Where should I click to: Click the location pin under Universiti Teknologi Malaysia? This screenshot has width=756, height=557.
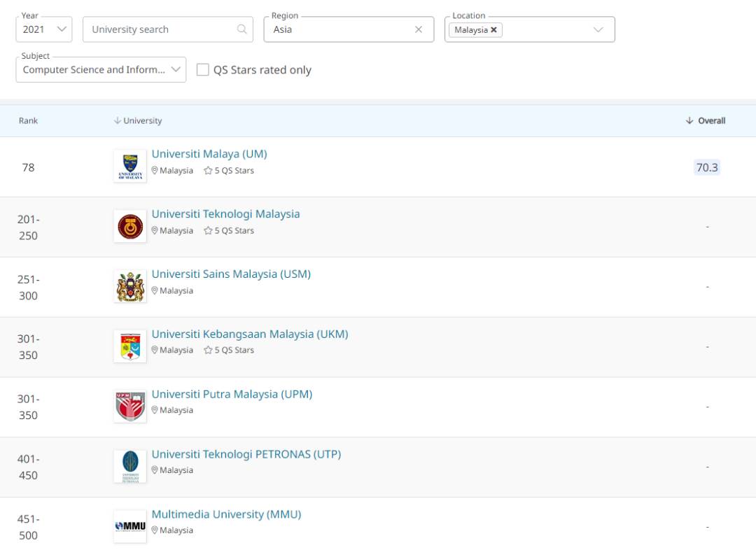tap(155, 230)
